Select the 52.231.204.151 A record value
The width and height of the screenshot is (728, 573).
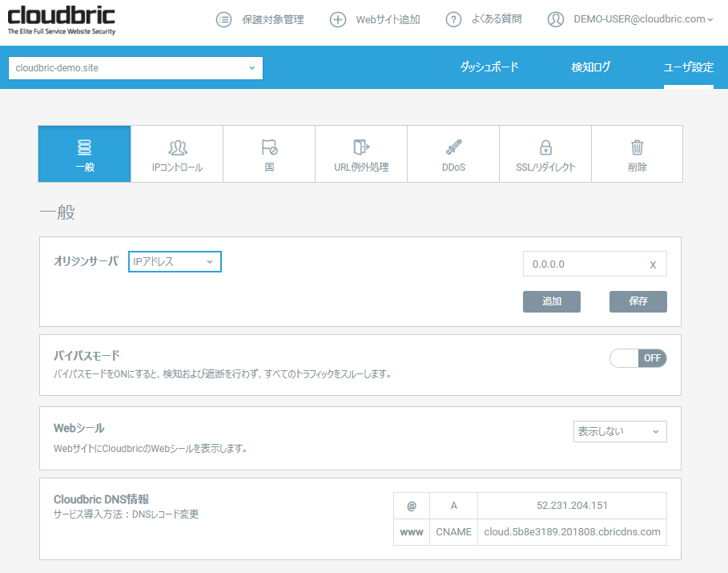point(572,506)
